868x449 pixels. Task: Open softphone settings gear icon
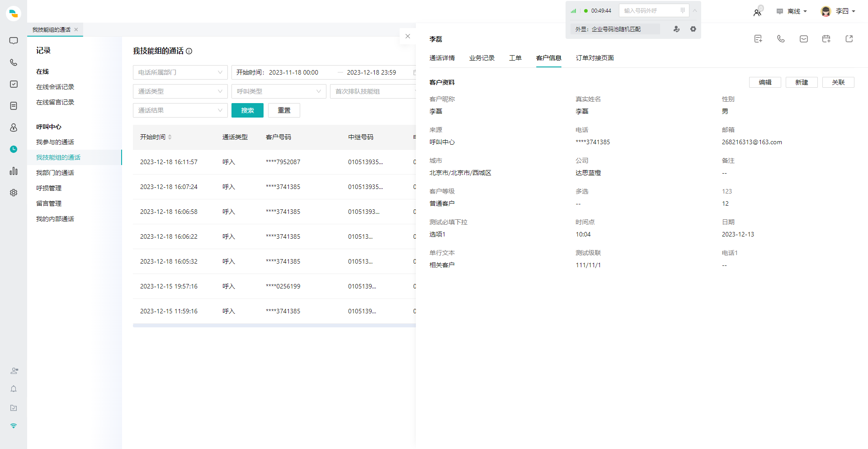pos(693,29)
